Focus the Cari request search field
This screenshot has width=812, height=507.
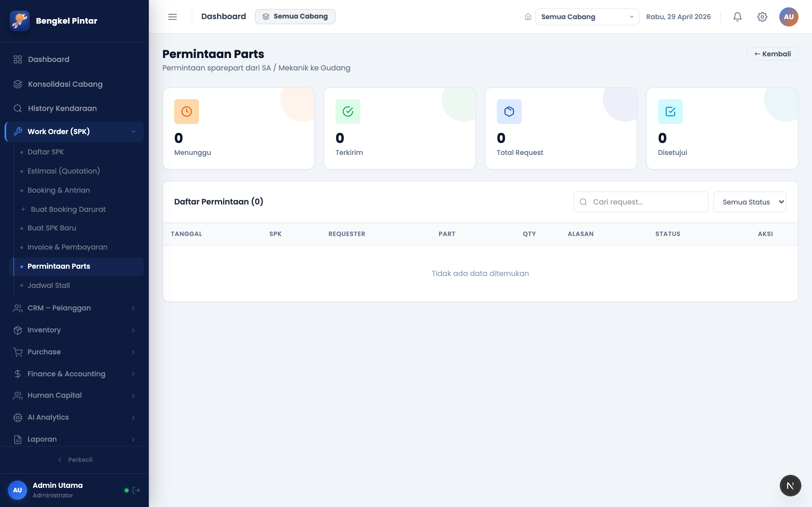click(x=641, y=202)
